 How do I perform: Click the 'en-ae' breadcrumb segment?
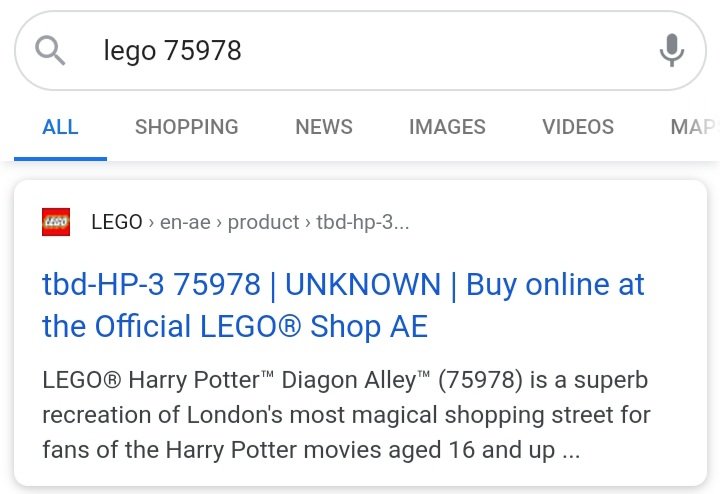click(x=185, y=223)
